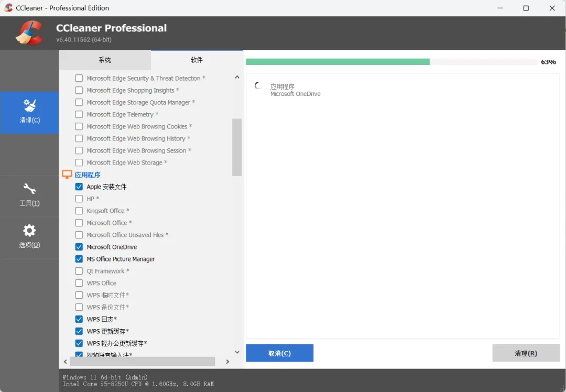Click the right arrow of horizontal scrollbar
566x392 pixels.
point(227,361)
